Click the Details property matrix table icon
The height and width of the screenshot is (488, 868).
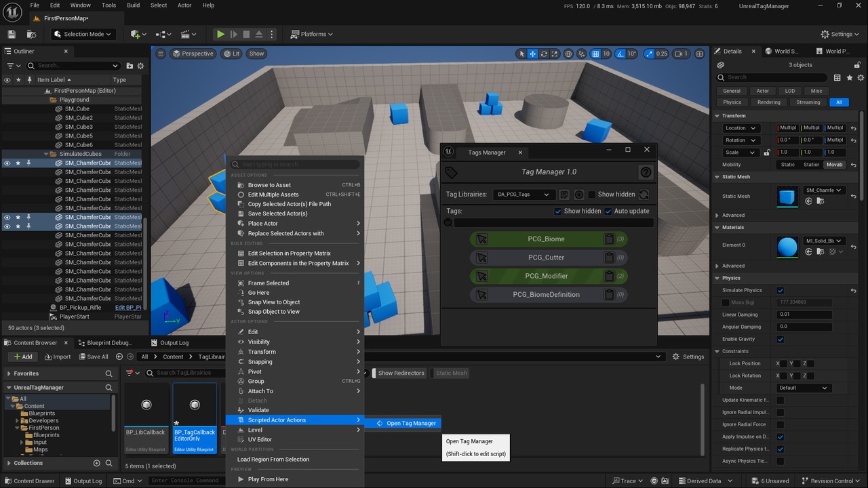point(837,77)
